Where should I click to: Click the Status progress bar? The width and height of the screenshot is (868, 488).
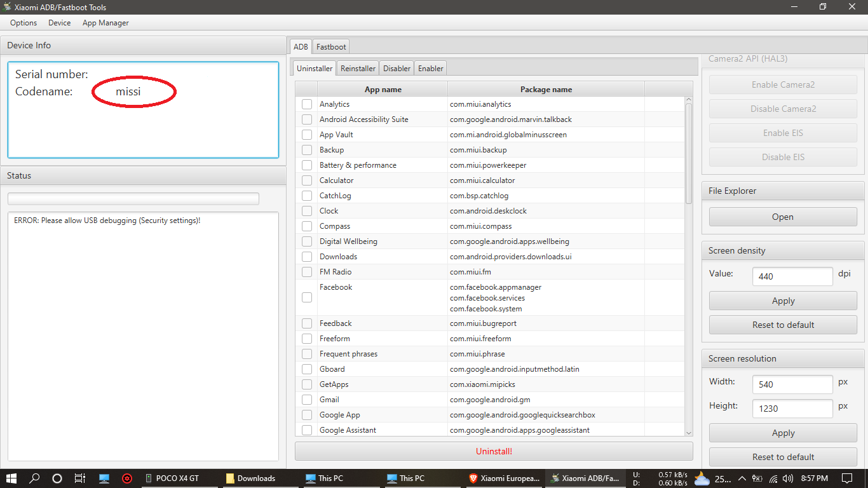pos(133,198)
